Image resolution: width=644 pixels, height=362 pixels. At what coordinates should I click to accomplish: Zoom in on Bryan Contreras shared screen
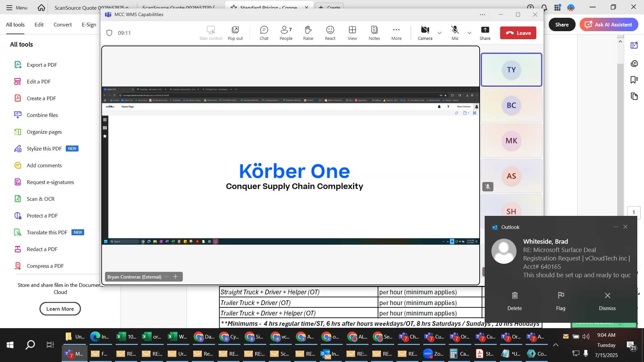click(175, 277)
